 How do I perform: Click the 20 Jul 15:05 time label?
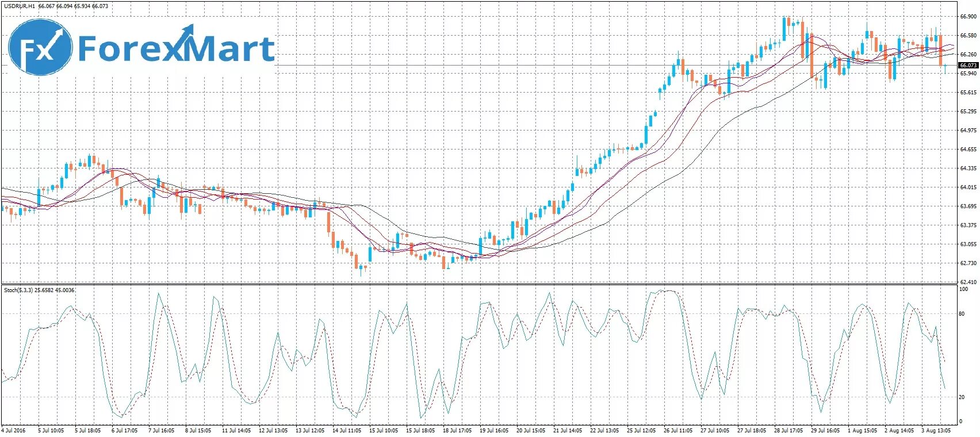click(x=531, y=430)
